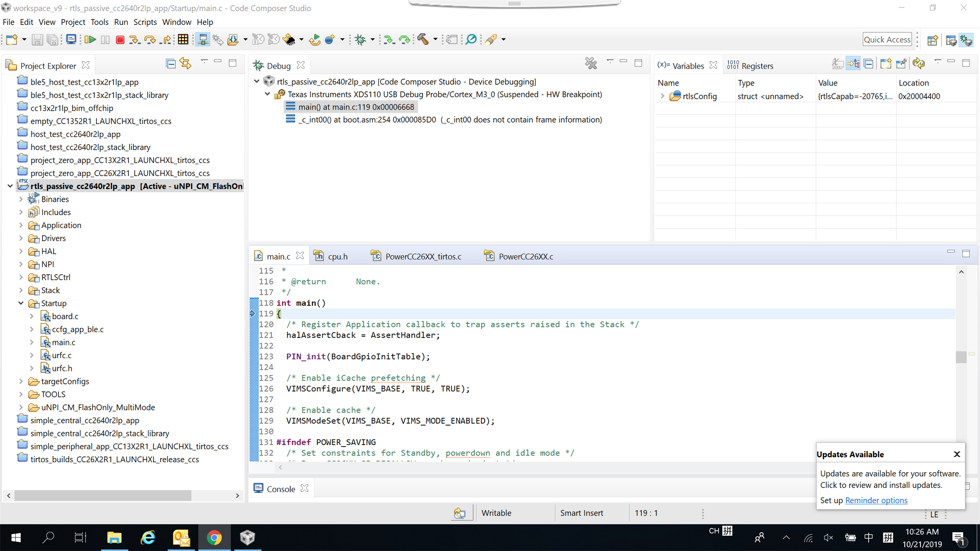Expand the Application folder

click(x=21, y=225)
